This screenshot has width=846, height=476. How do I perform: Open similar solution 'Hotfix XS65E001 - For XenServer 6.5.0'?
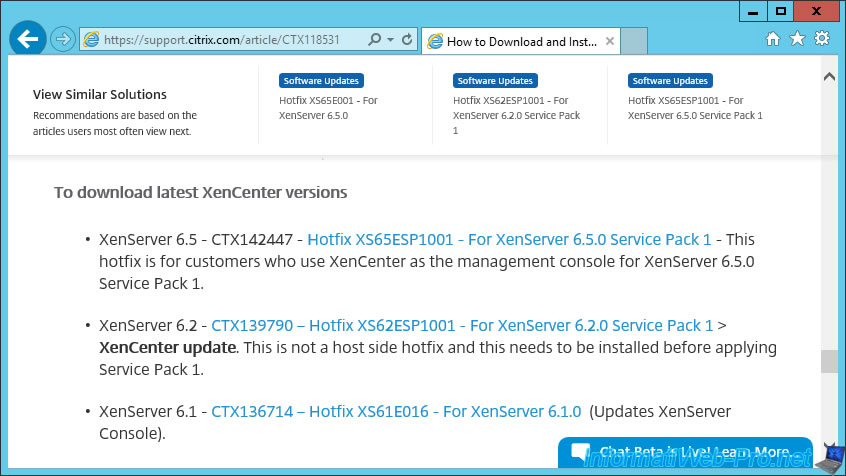click(x=328, y=108)
